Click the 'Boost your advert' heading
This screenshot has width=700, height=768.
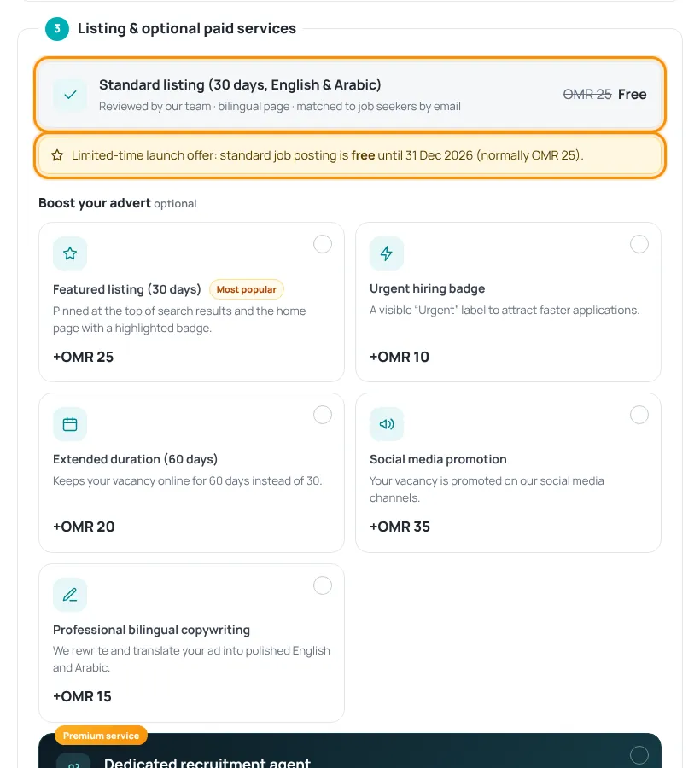95,203
